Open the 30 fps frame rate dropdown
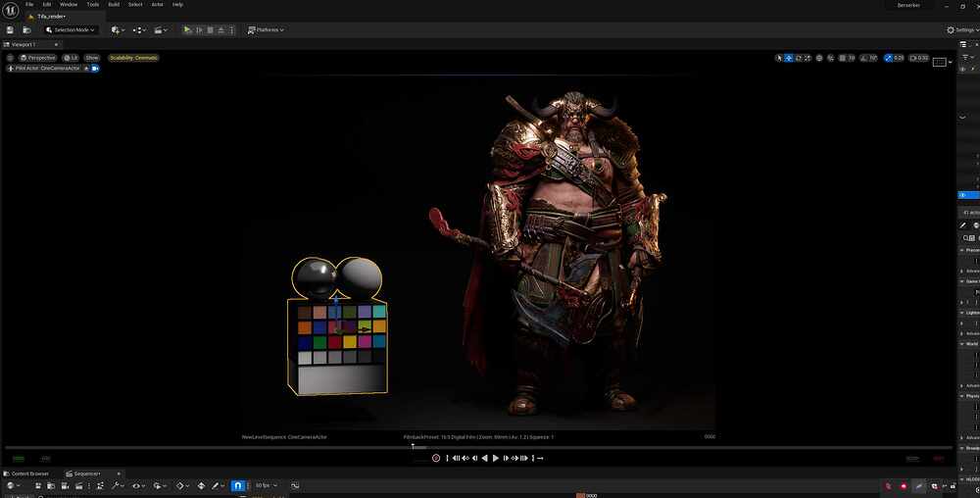The height and width of the screenshot is (498, 980). pyautogui.click(x=266, y=485)
